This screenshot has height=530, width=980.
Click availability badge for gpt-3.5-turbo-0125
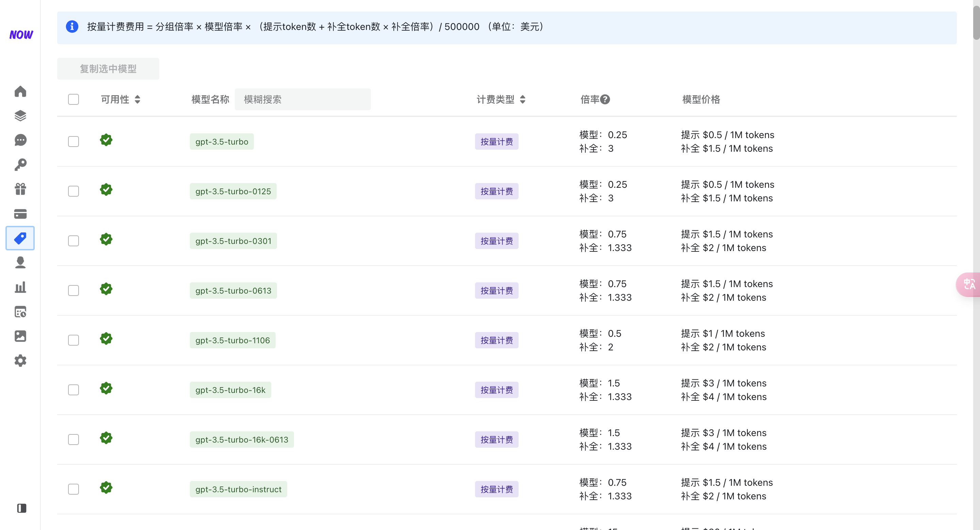(106, 190)
